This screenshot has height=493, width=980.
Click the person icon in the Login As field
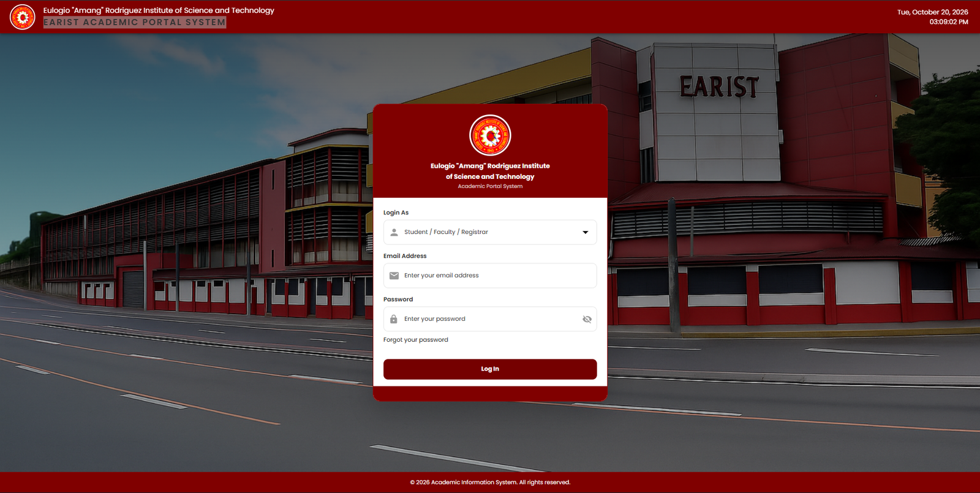(x=394, y=232)
